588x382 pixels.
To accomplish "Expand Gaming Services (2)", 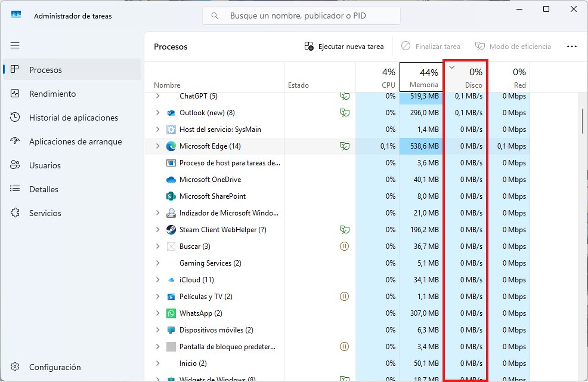I will click(158, 263).
